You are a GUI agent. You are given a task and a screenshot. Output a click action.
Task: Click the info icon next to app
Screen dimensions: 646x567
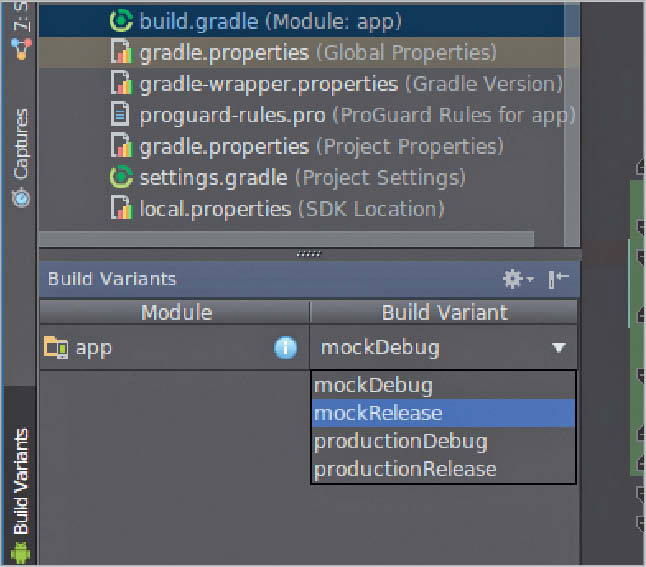coord(286,348)
